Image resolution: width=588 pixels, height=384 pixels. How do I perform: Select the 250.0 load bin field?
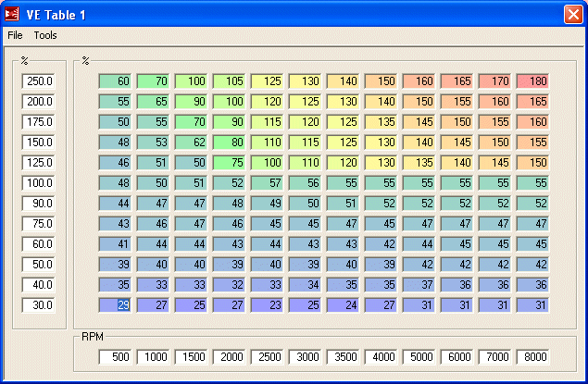[39, 81]
